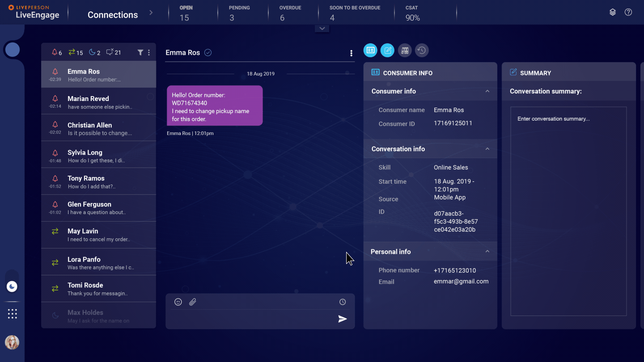Click the arrows icon beside May Lavin
This screenshot has width=644, height=362.
[x=55, y=231]
